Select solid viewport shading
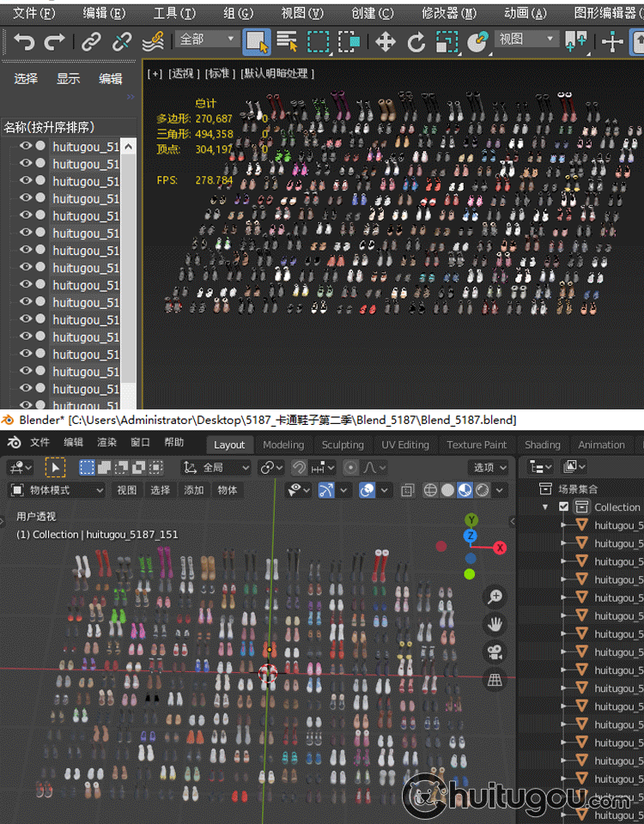 (x=447, y=490)
